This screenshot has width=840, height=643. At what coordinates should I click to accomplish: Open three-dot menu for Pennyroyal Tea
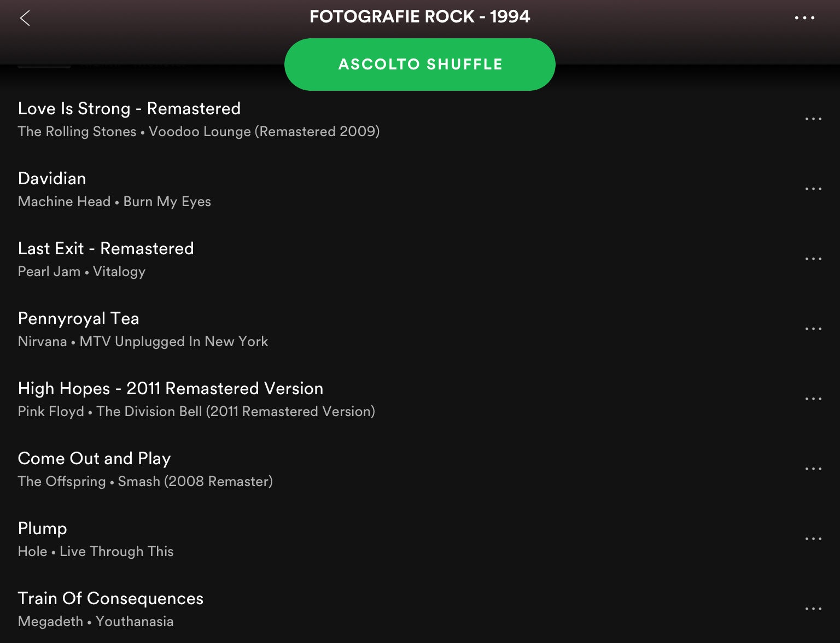pos(813,329)
